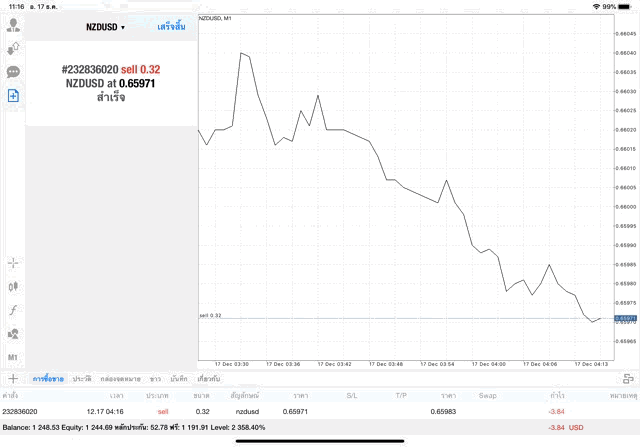Viewport: 640px width, 447px height.
Task: Open the Quotes up/down arrows icon
Action: (x=14, y=48)
